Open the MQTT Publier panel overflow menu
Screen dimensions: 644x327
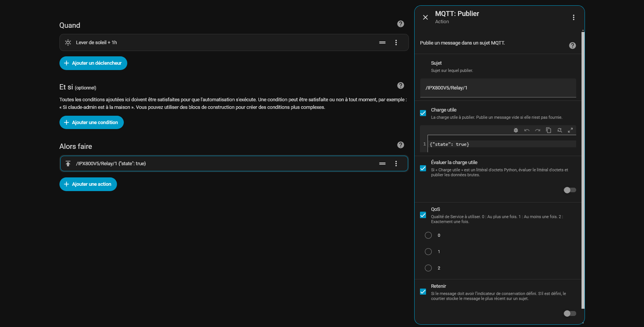click(x=574, y=18)
